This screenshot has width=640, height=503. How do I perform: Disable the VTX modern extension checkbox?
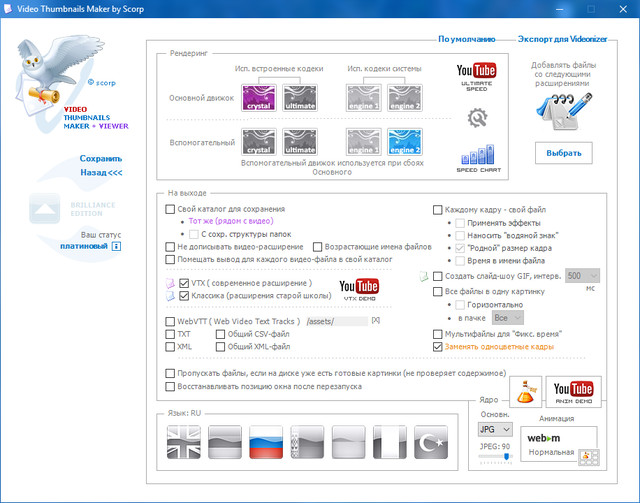(184, 284)
